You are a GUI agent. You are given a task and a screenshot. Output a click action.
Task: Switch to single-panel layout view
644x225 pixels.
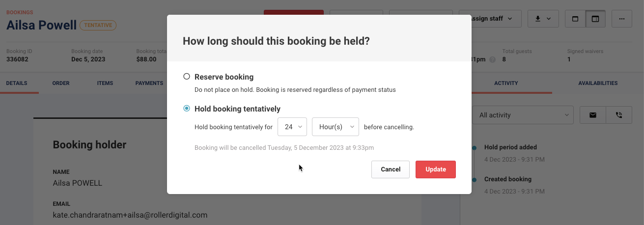click(x=575, y=19)
